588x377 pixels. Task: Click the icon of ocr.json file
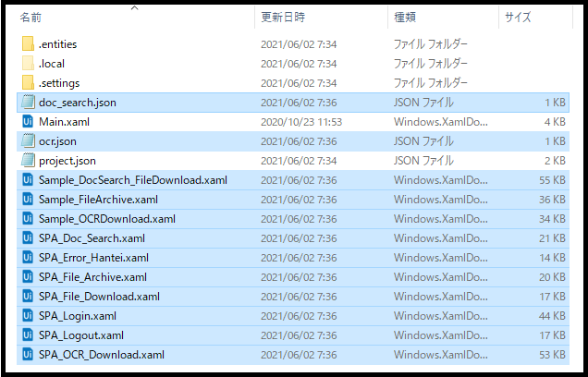28,141
